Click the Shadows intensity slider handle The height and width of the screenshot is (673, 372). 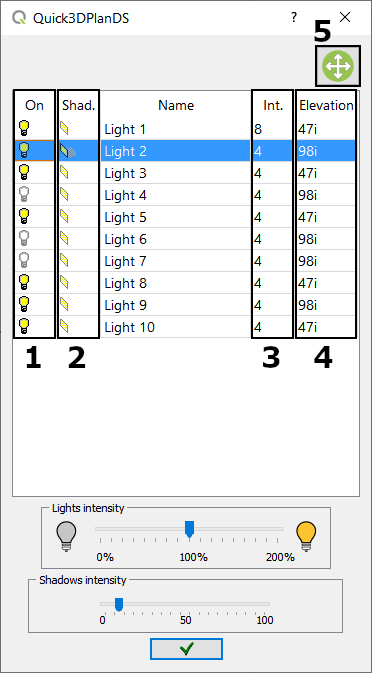(x=119, y=605)
